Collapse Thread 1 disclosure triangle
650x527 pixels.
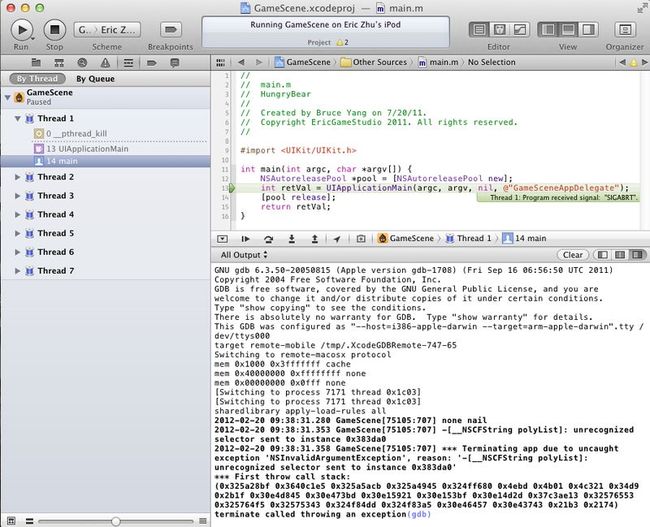[x=17, y=119]
